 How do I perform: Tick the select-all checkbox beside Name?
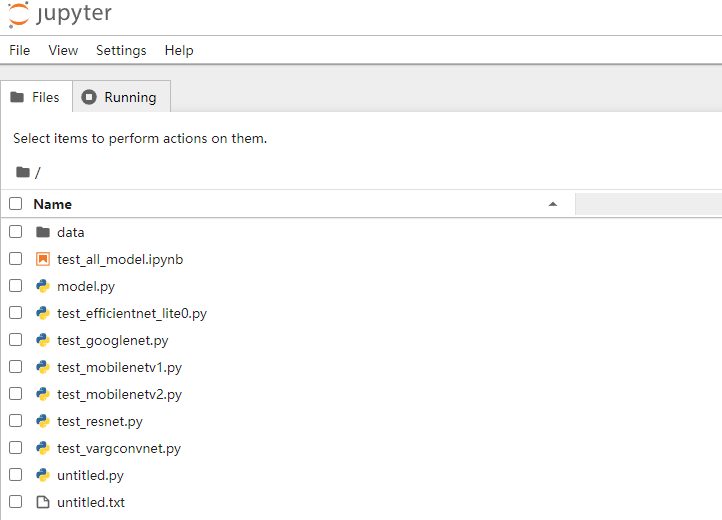pyautogui.click(x=16, y=204)
